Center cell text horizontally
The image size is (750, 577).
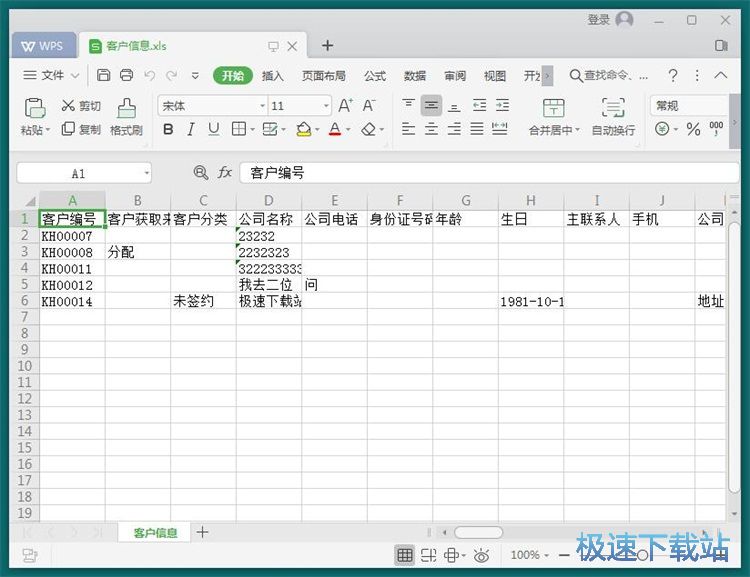(x=431, y=129)
